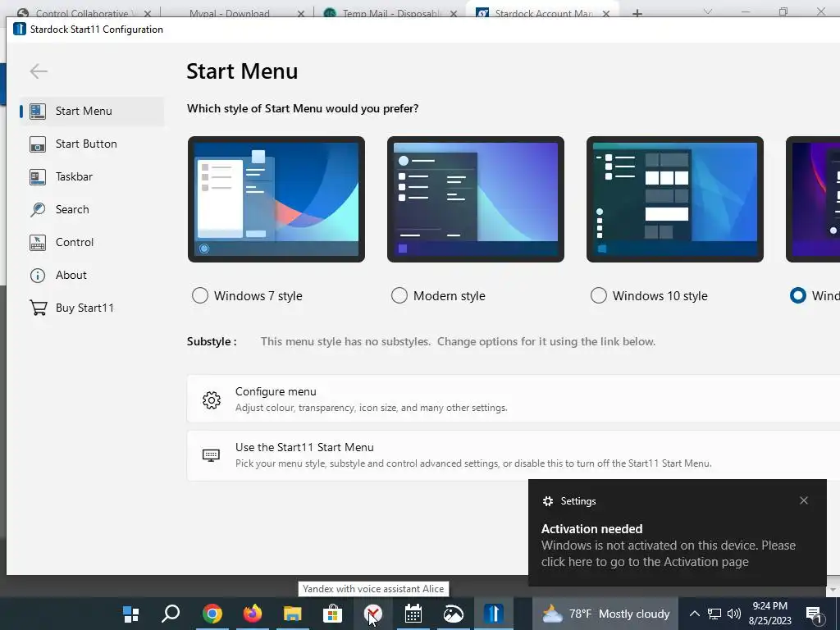The height and width of the screenshot is (630, 840).
Task: Open the Search settings section
Action: tap(92, 209)
